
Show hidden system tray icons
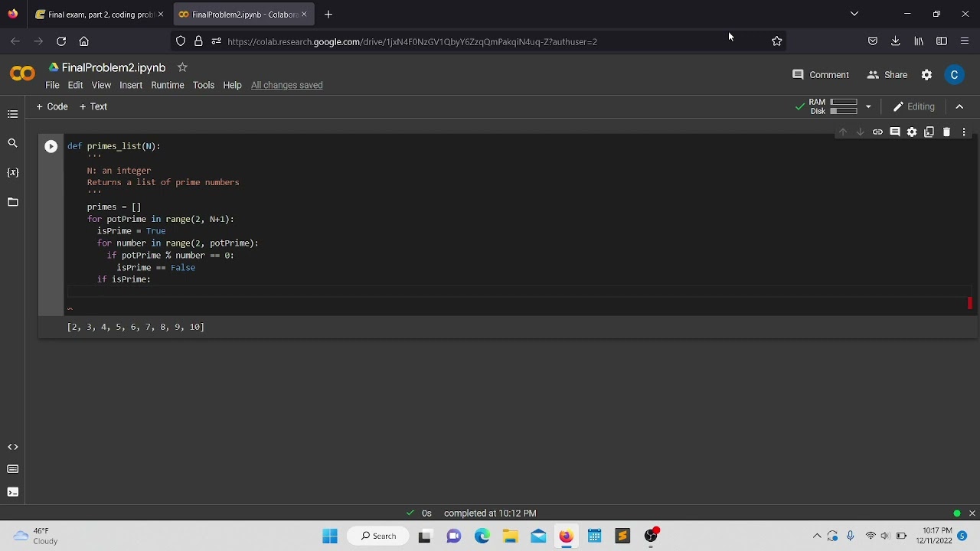(x=817, y=536)
